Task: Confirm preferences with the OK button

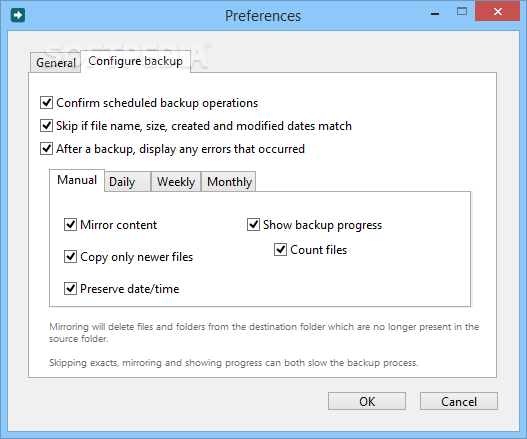Action: click(x=367, y=401)
